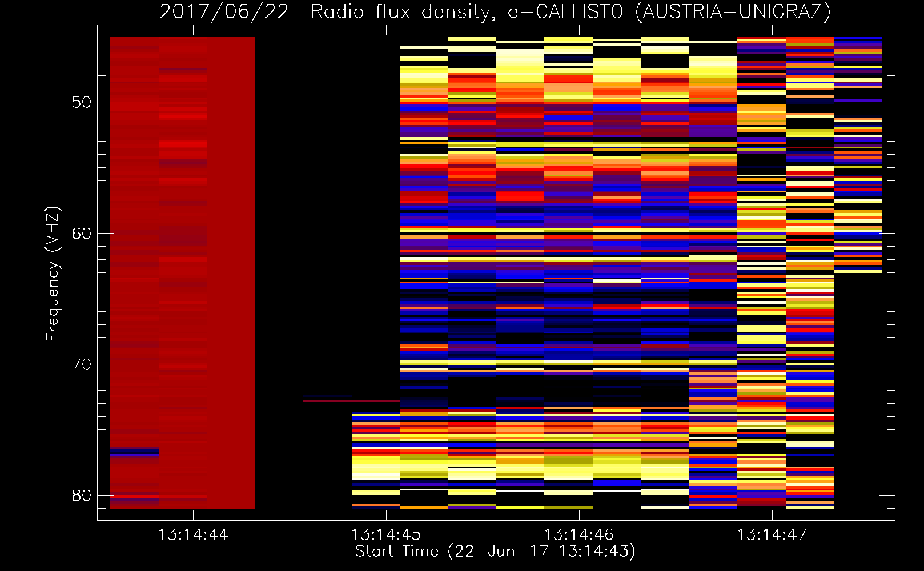
Task: Click the 'Start Time (22-Jun-17 13:14:43)' label
Action: (x=495, y=552)
